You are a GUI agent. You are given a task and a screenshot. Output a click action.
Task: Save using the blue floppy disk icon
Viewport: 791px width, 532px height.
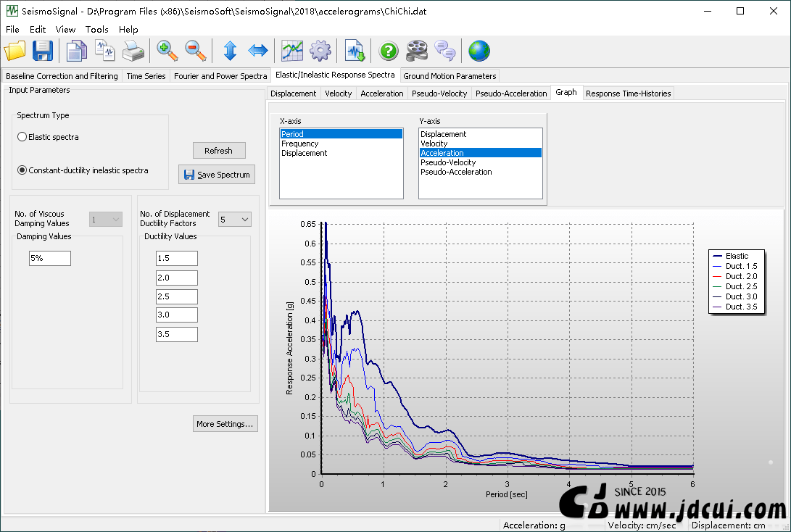pyautogui.click(x=43, y=51)
